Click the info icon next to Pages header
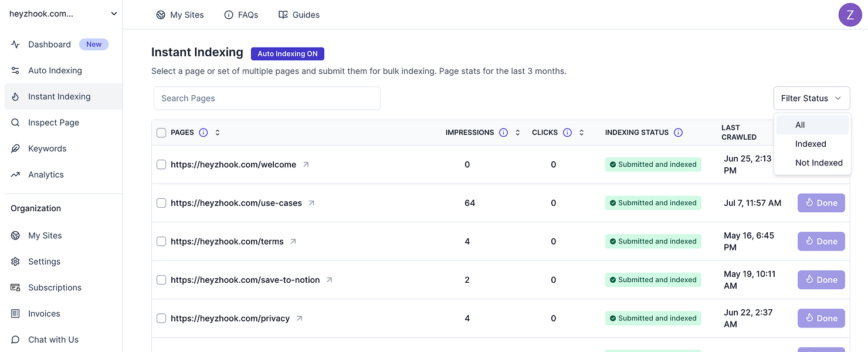This screenshot has height=352, width=868. (204, 133)
